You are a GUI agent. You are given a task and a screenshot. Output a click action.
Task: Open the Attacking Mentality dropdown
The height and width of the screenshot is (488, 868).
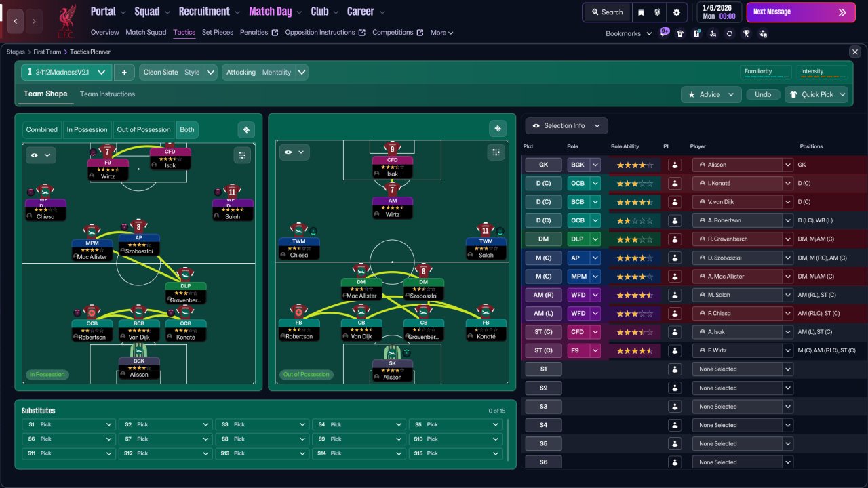point(264,72)
